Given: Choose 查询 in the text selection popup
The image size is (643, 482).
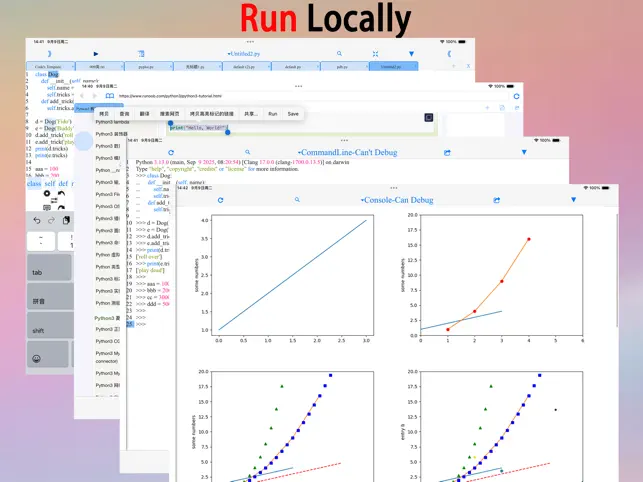Looking at the screenshot, I should click(x=124, y=114).
